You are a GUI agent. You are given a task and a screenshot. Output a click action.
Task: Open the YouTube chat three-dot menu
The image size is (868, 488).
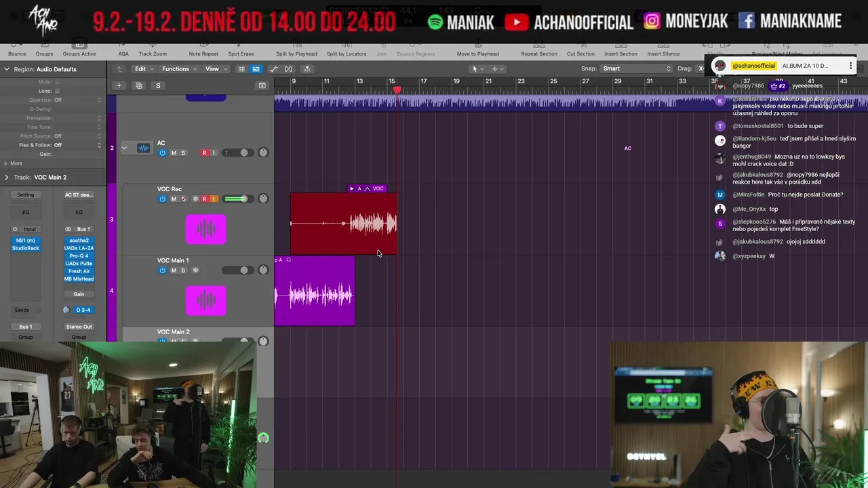850,66
